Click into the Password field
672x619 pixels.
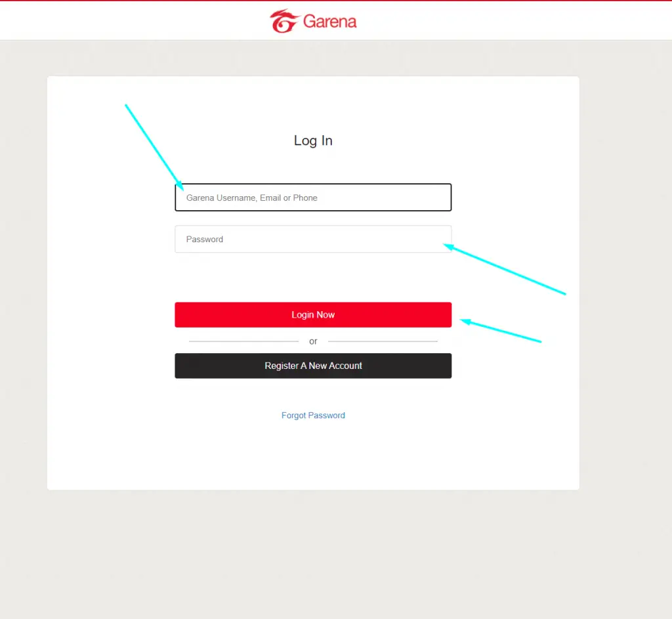[x=313, y=239]
